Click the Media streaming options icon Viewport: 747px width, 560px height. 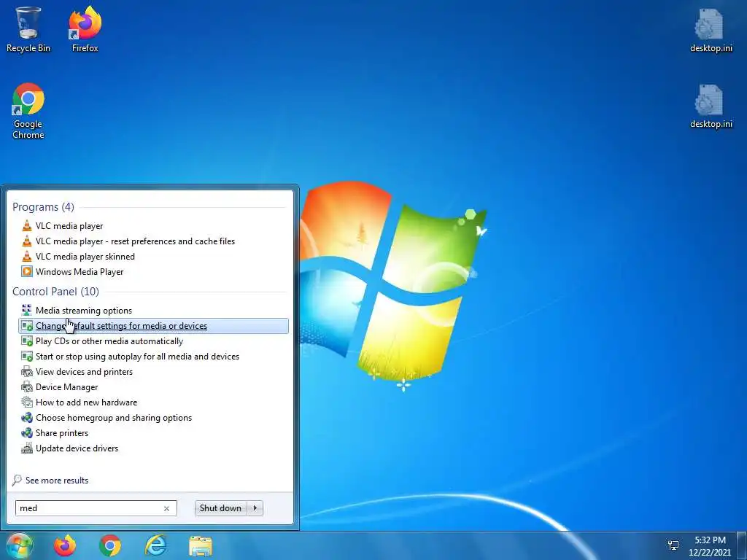[27, 311]
